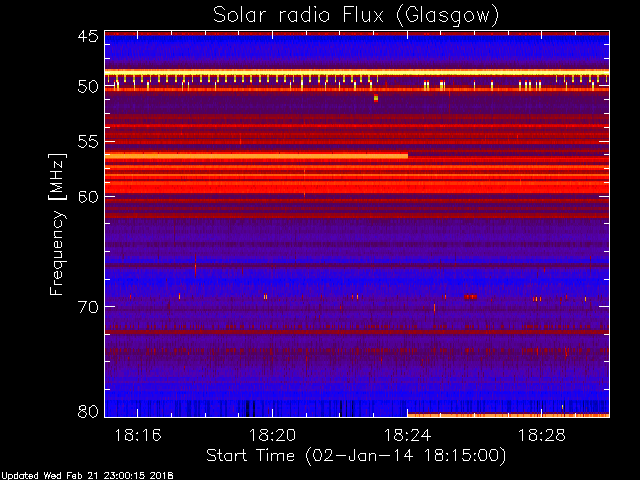The height and width of the screenshot is (480, 640).
Task: Click the 18:28 time tick label
Action: click(x=542, y=435)
